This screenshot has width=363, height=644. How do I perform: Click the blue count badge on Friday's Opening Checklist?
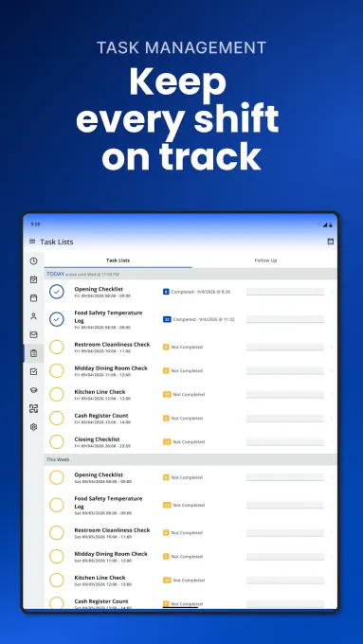[x=166, y=292]
